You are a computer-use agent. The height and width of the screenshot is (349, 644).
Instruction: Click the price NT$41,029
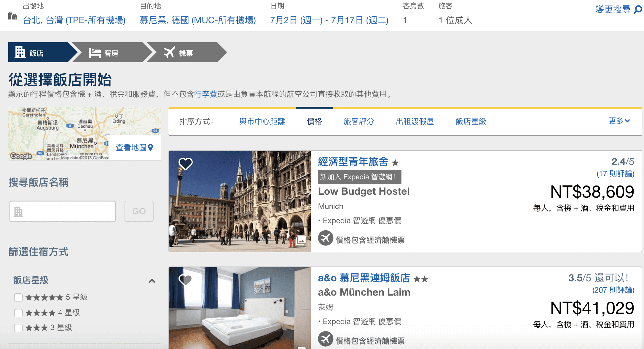pyautogui.click(x=592, y=308)
